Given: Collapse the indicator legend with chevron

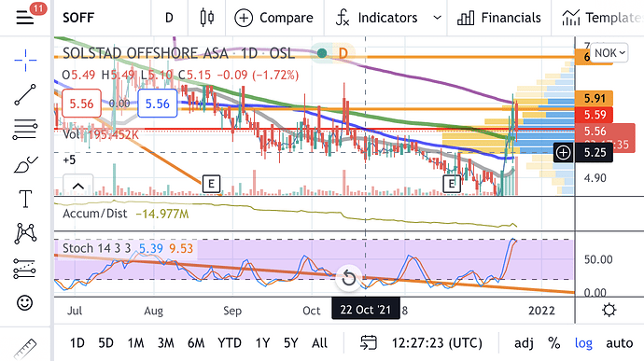Looking at the screenshot, I should 78,186.
